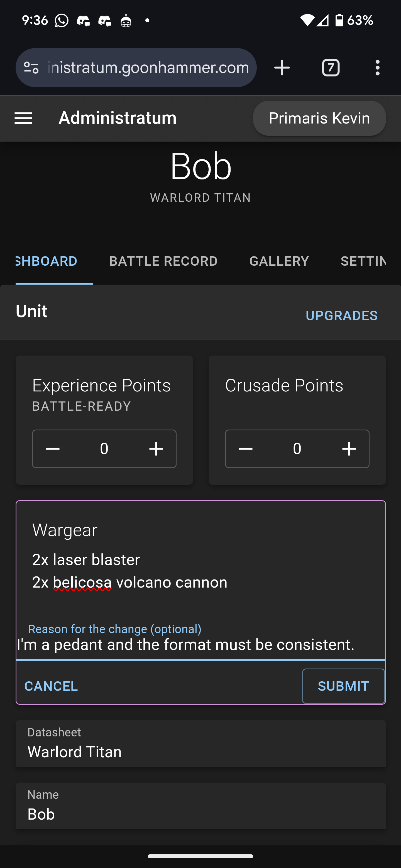The image size is (401, 868).
Task: Click the reason for change field
Action: pyautogui.click(x=200, y=645)
